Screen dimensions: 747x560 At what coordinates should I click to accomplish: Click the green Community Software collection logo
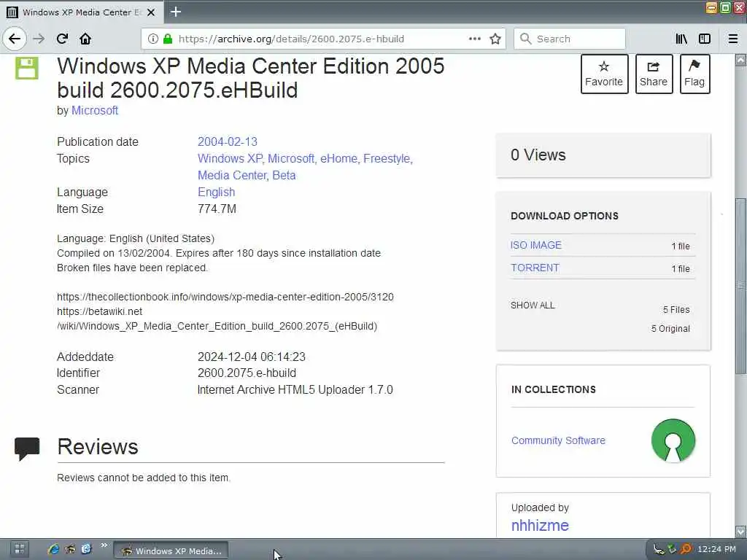click(673, 440)
